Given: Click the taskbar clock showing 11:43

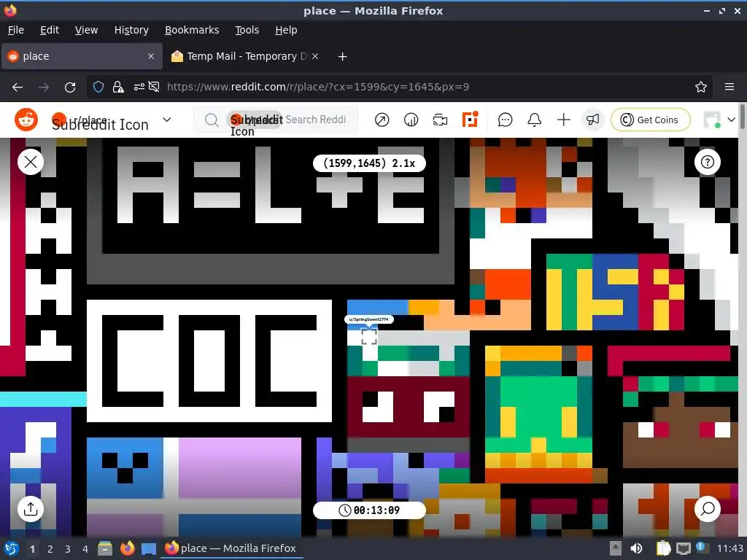Looking at the screenshot, I should click(x=729, y=548).
